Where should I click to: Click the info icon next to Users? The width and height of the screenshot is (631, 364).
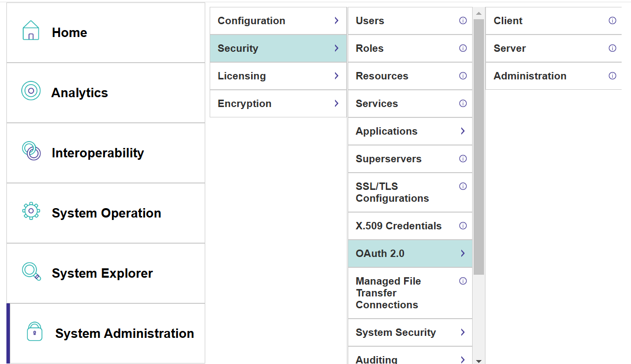pos(463,21)
